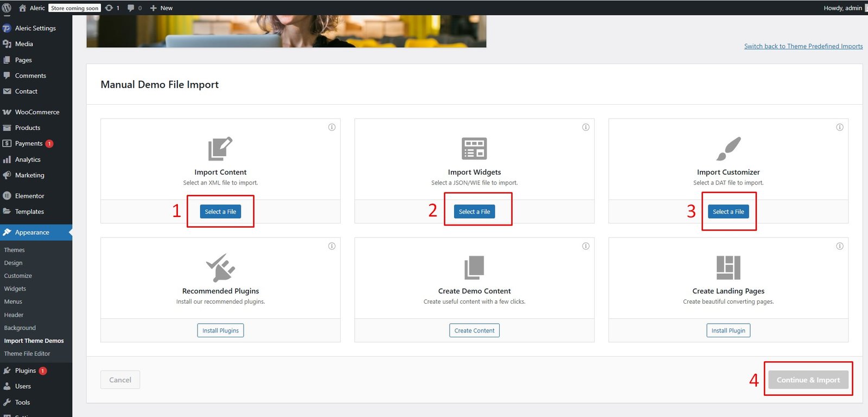Switch back to Theme Predefined Imports
This screenshot has width=868, height=417.
click(803, 47)
